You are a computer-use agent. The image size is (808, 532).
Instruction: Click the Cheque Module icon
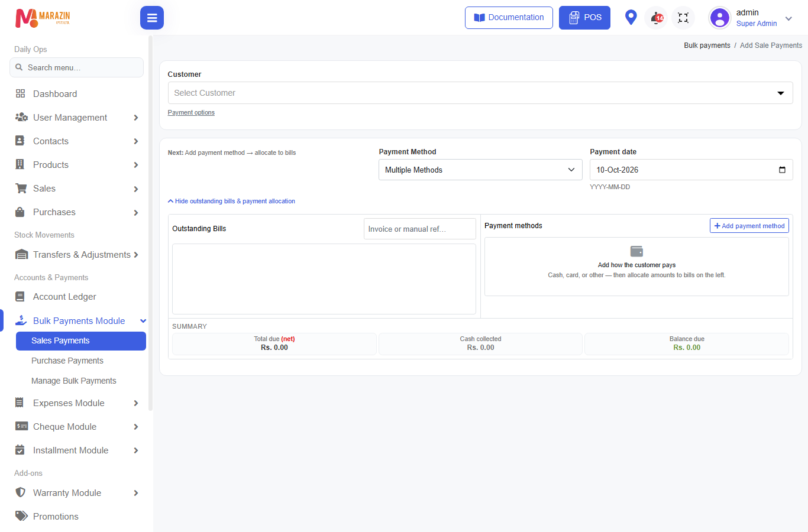(x=21, y=426)
